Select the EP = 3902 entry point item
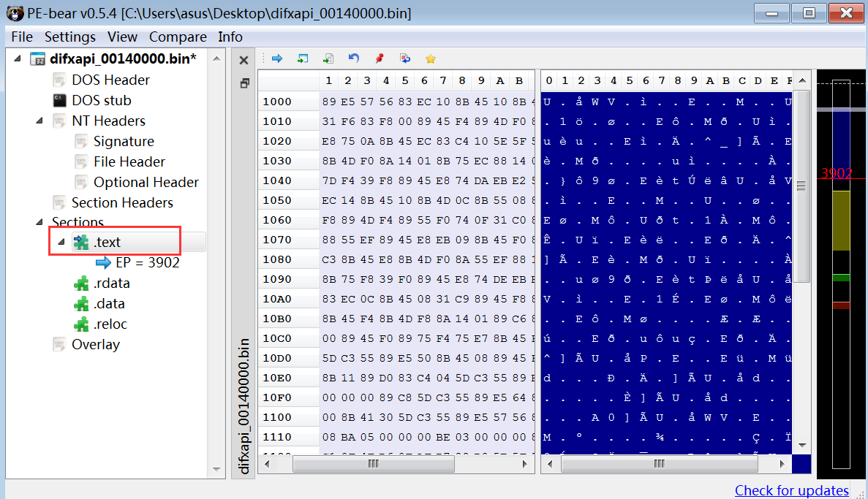Screen dimensions: 868x499 pos(147,262)
